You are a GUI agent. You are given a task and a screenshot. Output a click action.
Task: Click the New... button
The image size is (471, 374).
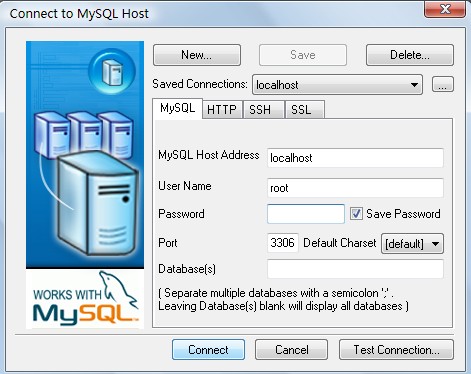[x=197, y=55]
